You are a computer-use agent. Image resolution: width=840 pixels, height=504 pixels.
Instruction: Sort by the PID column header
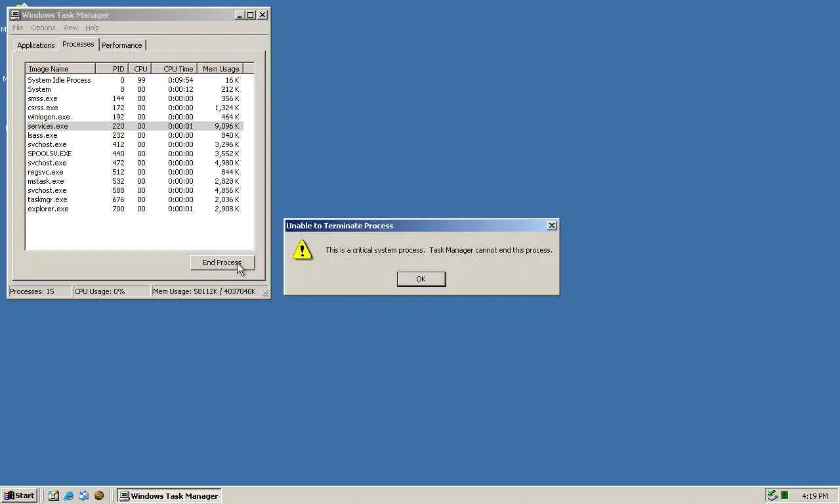point(112,69)
